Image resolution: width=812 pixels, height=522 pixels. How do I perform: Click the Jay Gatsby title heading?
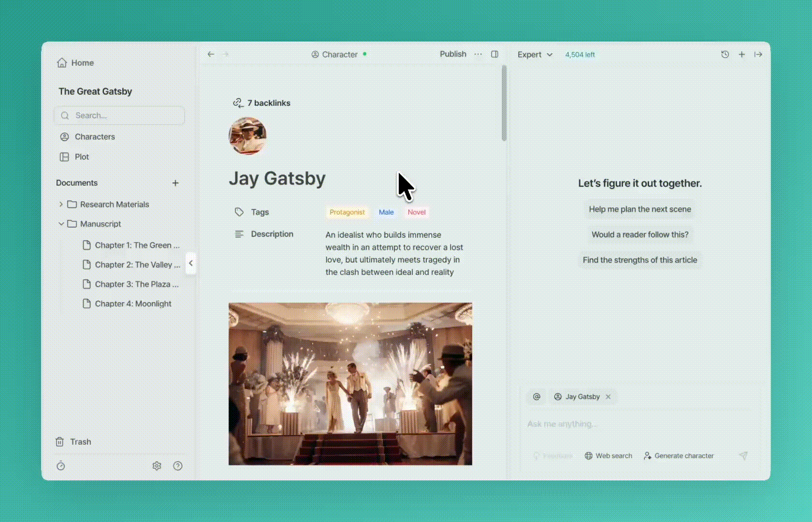tap(277, 178)
